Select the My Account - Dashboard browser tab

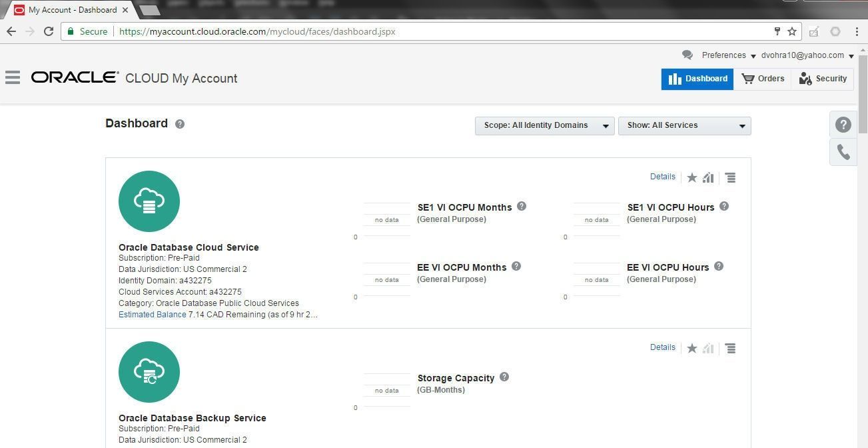pos(72,10)
